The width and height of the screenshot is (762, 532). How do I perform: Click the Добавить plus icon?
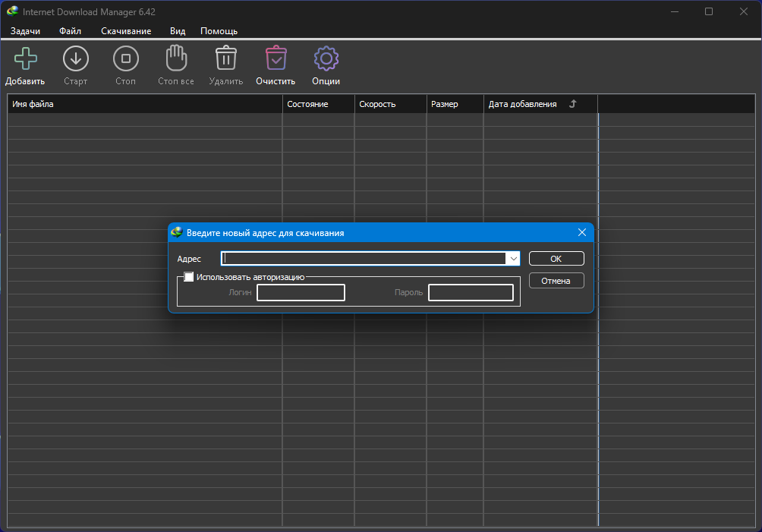[26, 58]
